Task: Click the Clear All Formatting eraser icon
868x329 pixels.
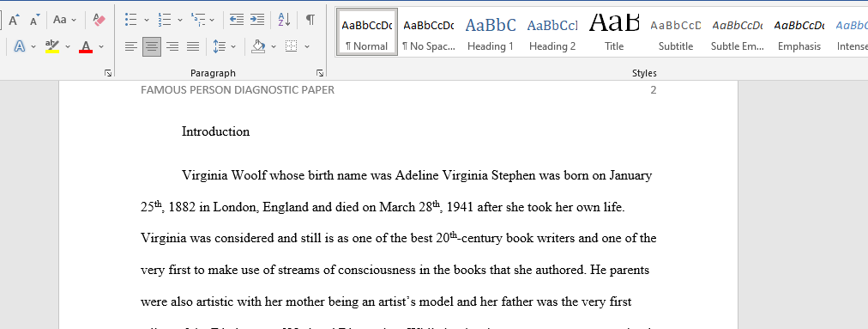Action: [x=99, y=20]
